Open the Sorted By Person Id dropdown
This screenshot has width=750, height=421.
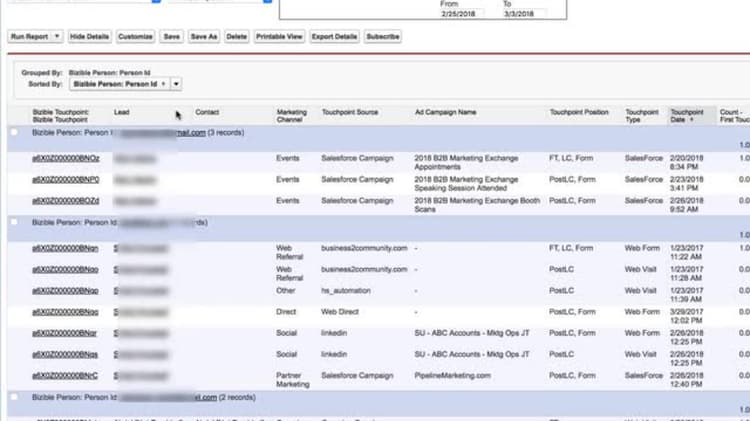coord(120,84)
